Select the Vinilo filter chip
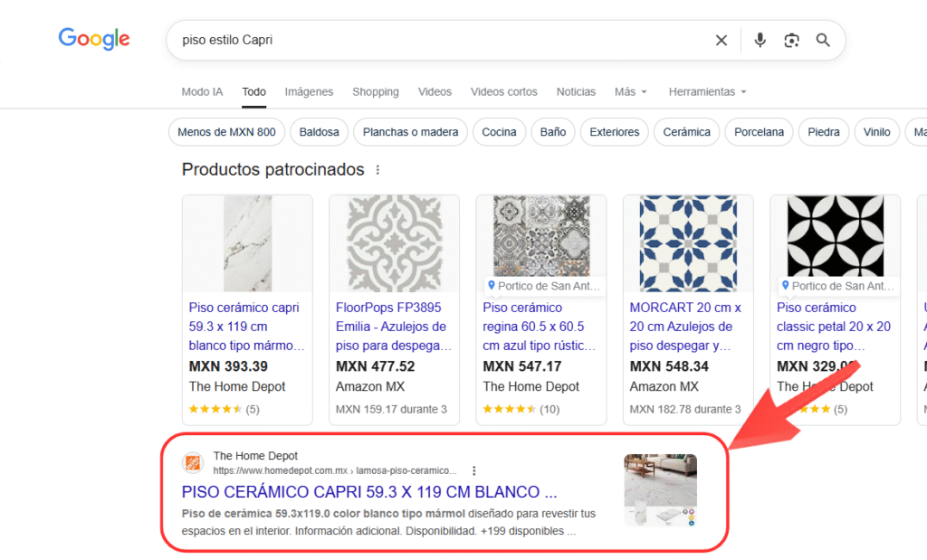This screenshot has width=927, height=560. point(876,132)
